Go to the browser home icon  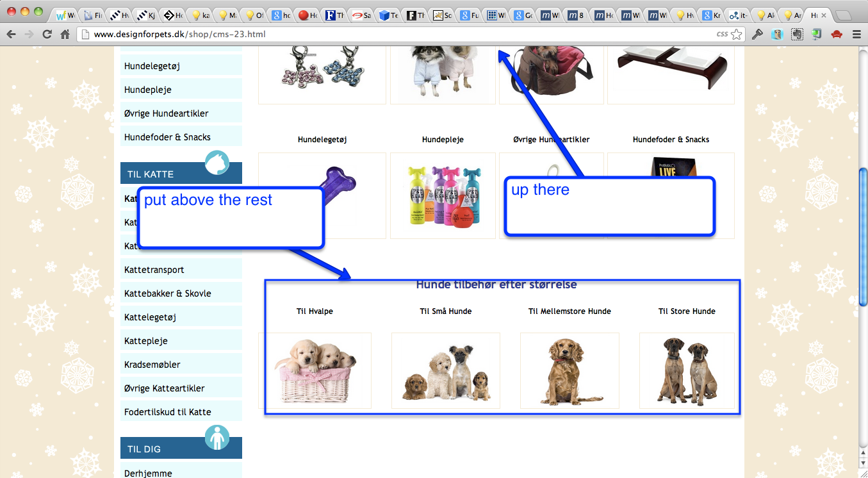[65, 35]
